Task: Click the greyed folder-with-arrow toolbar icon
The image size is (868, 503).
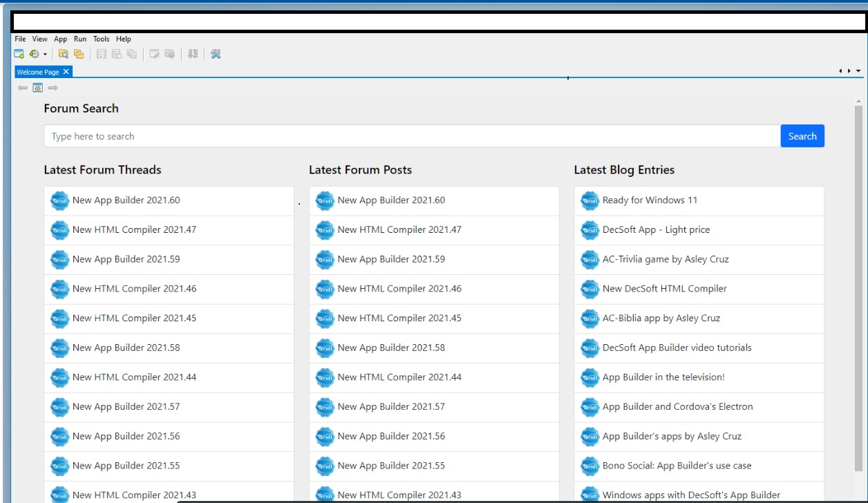Action: (x=169, y=54)
